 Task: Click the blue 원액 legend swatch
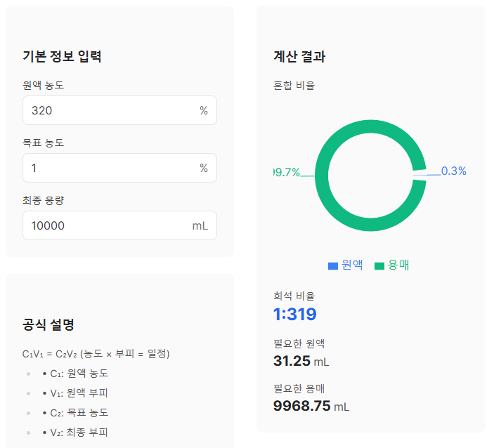pos(333,265)
